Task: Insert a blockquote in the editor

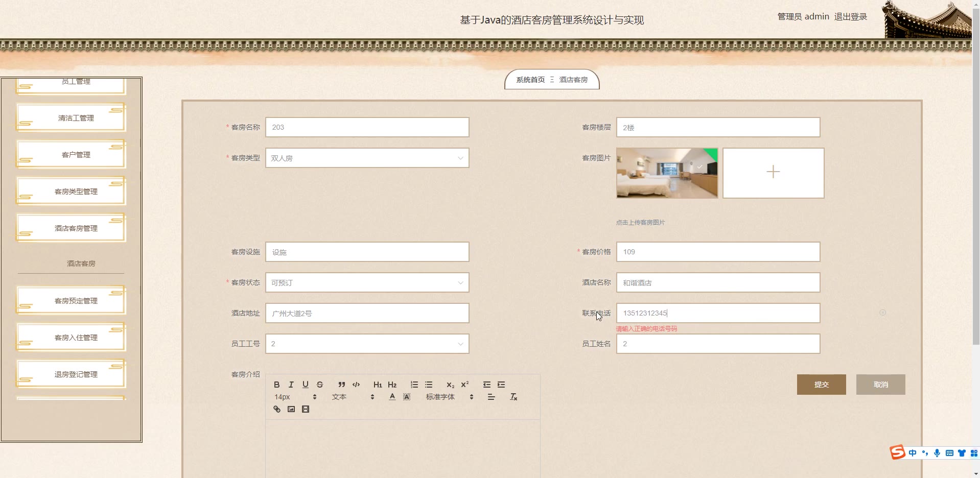Action: click(x=341, y=385)
